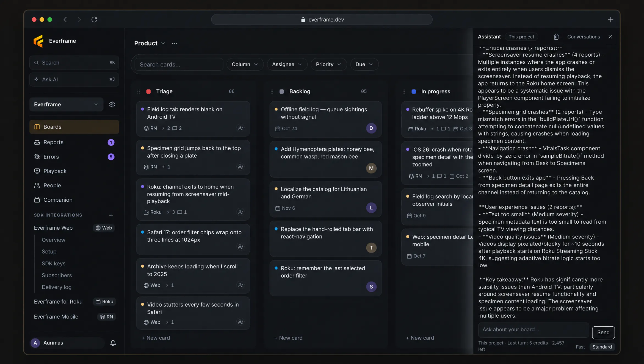Click the Backlog column drag handle
The width and height of the screenshot is (644, 364).
point(272,91)
